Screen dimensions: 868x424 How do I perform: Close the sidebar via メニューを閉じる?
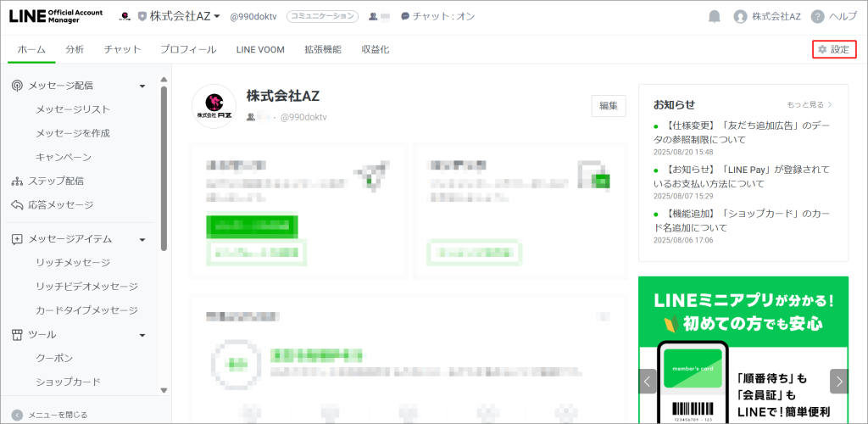[x=50, y=415]
